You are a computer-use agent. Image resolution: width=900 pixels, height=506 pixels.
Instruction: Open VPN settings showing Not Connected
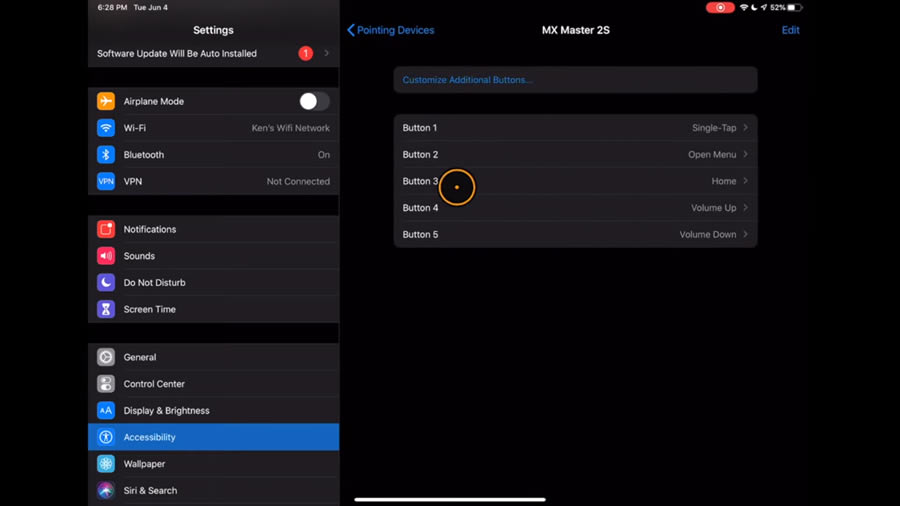pos(213,181)
